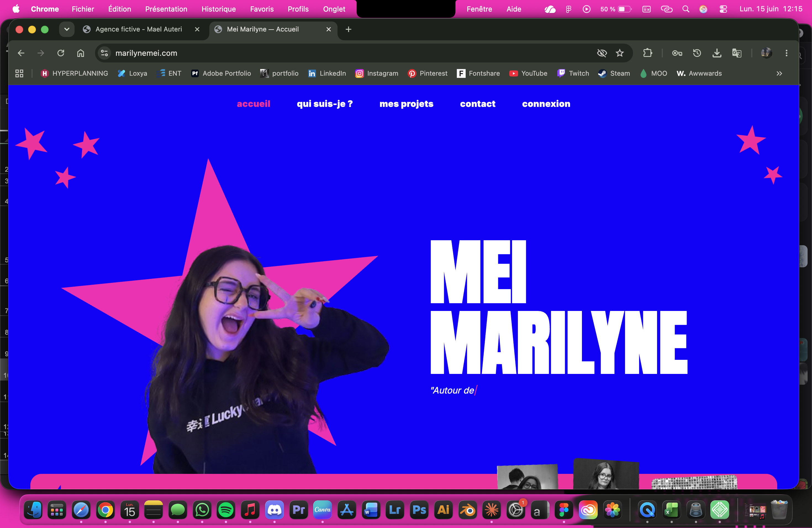Open the Favoris menu

tap(262, 9)
